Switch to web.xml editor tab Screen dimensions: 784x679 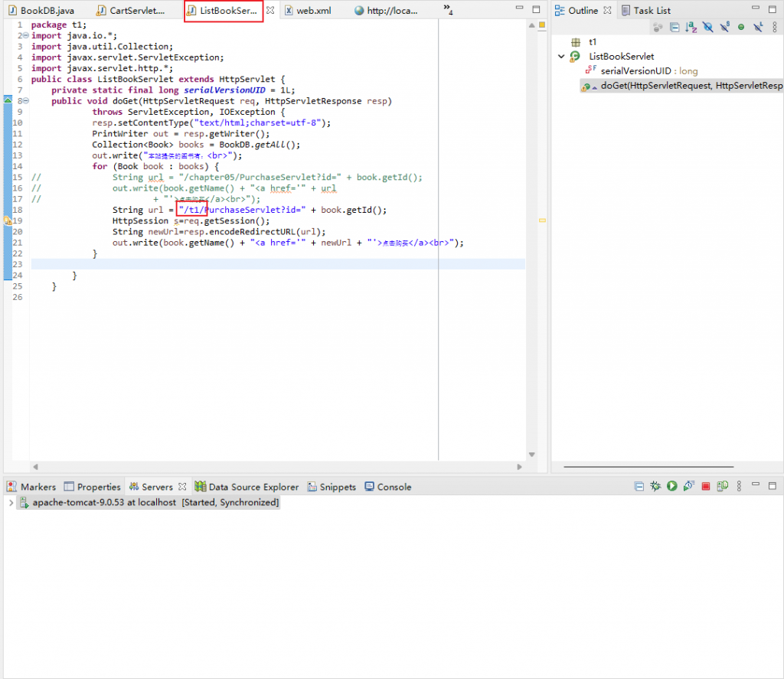[308, 11]
